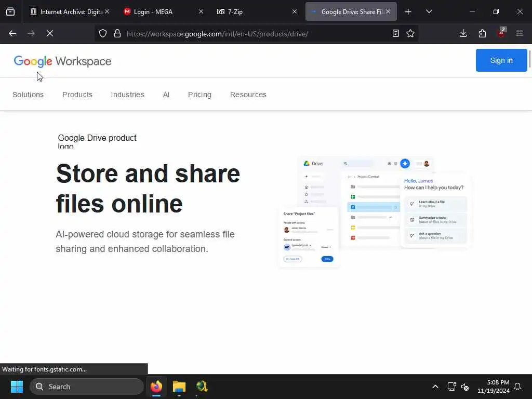Open the AI navigation item

coord(166,95)
